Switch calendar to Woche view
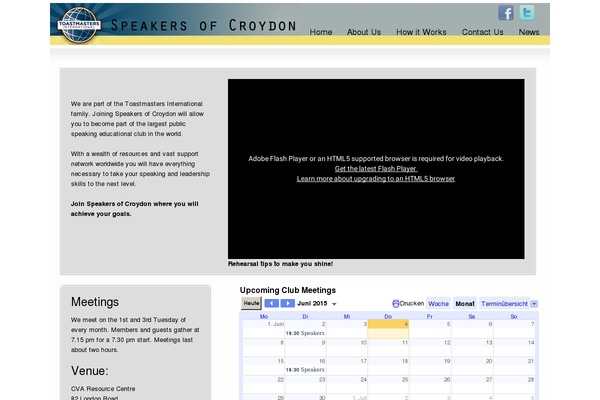600x400 pixels. point(439,304)
